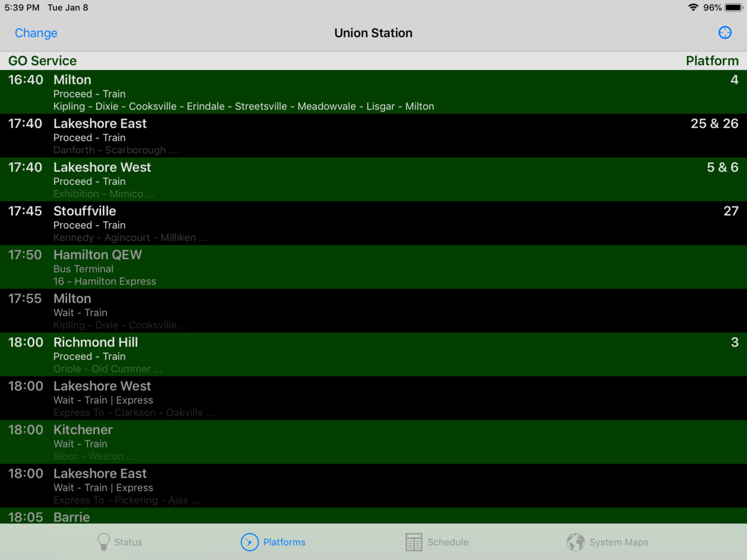747x560 pixels.
Task: Switch to the System Maps tab
Action: [x=608, y=542]
